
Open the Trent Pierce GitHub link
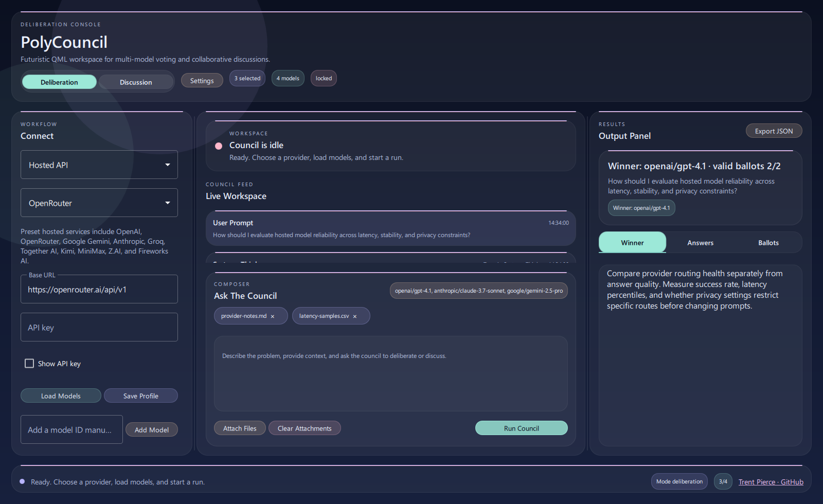point(771,482)
